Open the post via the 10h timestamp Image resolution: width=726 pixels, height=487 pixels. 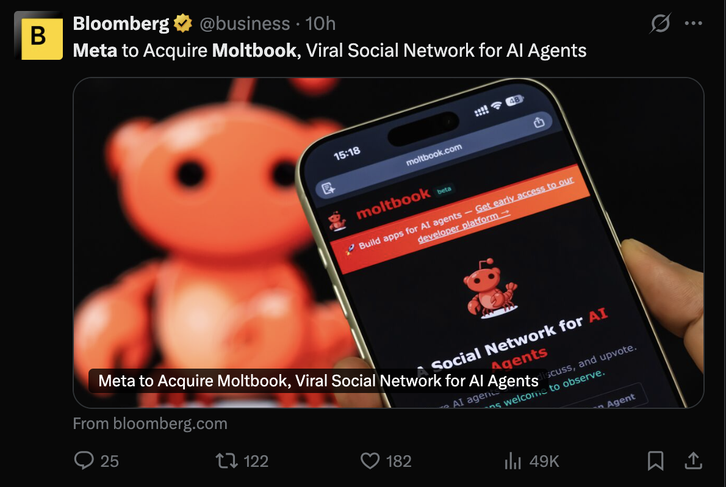pyautogui.click(x=320, y=24)
